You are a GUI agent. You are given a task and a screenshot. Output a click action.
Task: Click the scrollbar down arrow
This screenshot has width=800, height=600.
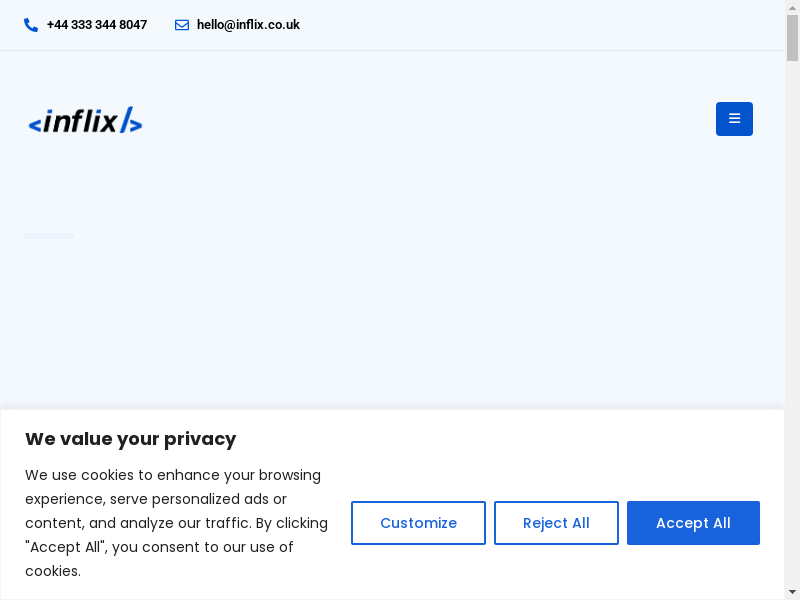[x=792, y=592]
